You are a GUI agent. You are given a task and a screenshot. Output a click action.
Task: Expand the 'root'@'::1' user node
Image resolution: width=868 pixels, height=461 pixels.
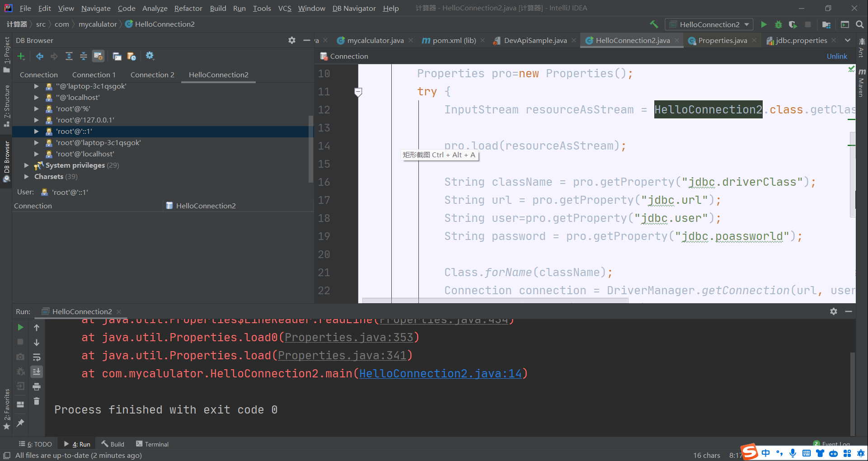pyautogui.click(x=37, y=131)
